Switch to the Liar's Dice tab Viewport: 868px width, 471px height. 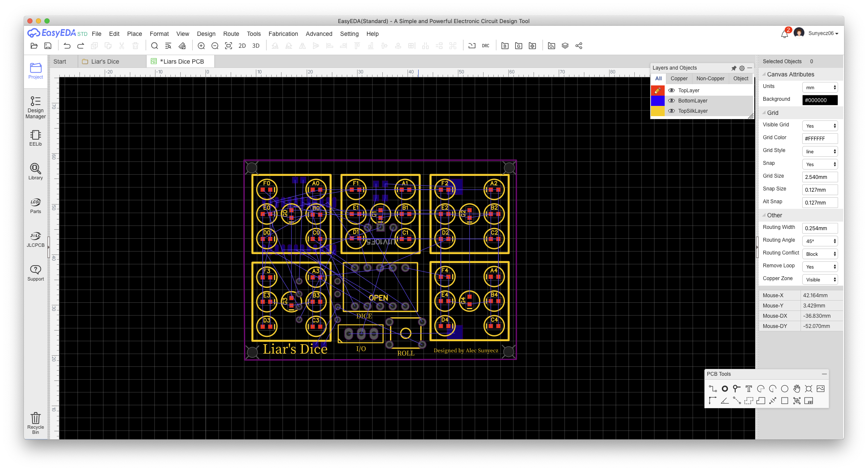(x=105, y=61)
